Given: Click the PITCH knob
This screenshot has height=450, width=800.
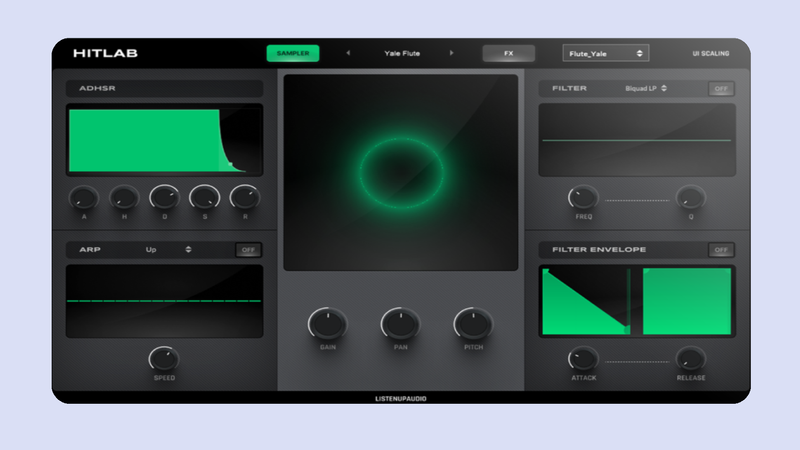Looking at the screenshot, I should pos(473,323).
